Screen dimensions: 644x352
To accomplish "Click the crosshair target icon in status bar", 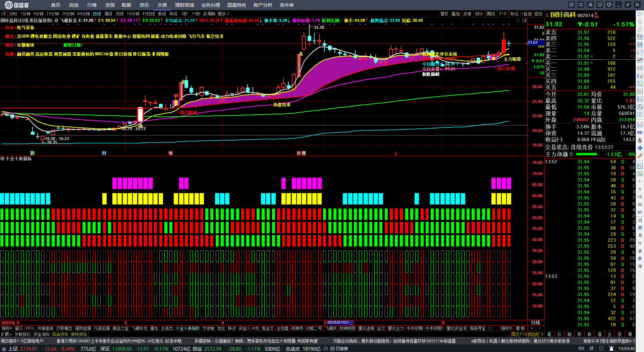I will point(601,349).
